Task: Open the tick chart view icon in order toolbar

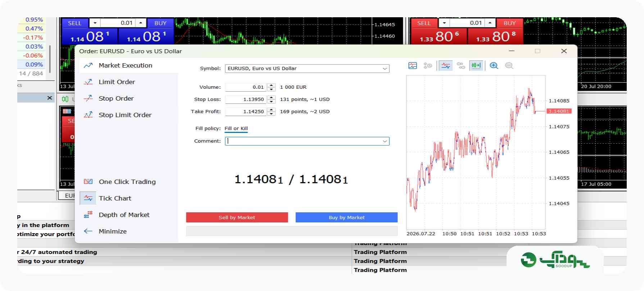Action: pyautogui.click(x=413, y=66)
